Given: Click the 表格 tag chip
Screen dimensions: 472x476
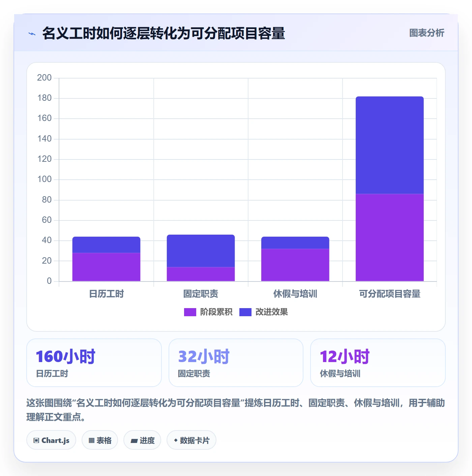Looking at the screenshot, I should point(100,440).
